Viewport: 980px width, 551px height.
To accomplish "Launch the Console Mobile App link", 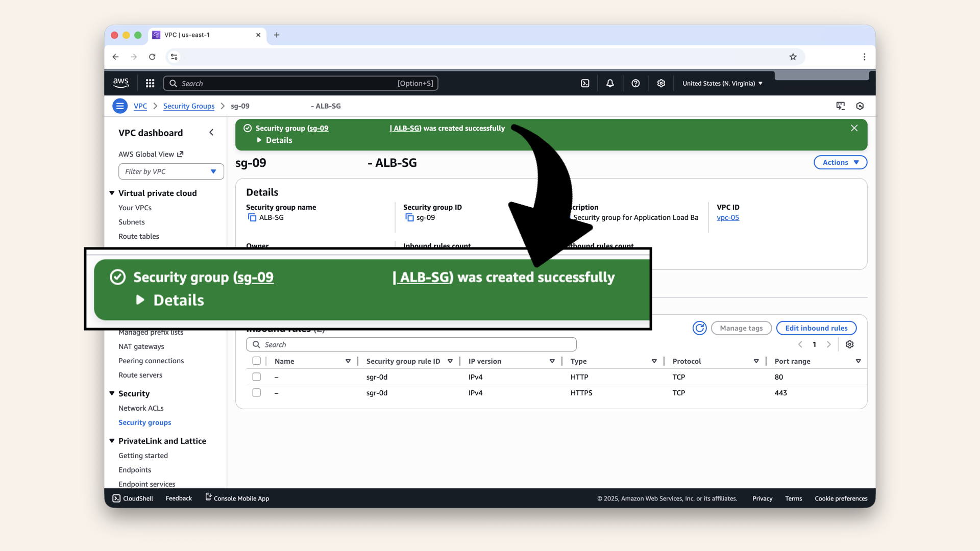I will coord(237,498).
